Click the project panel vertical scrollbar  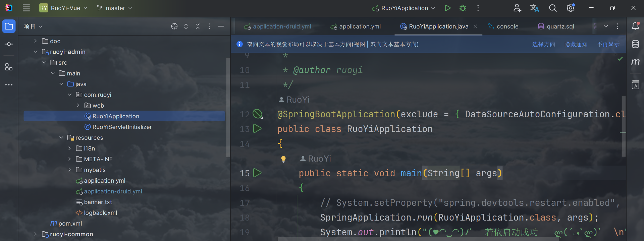[x=228, y=107]
